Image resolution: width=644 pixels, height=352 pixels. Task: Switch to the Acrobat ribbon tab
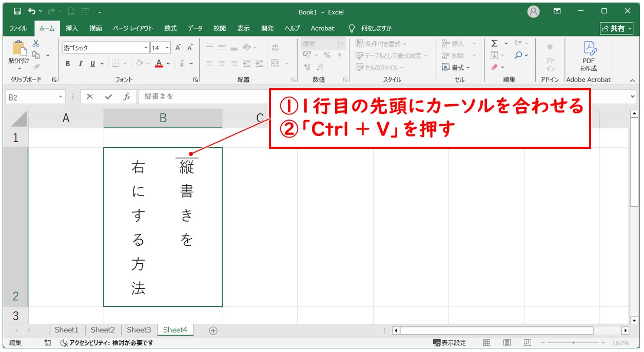click(322, 28)
